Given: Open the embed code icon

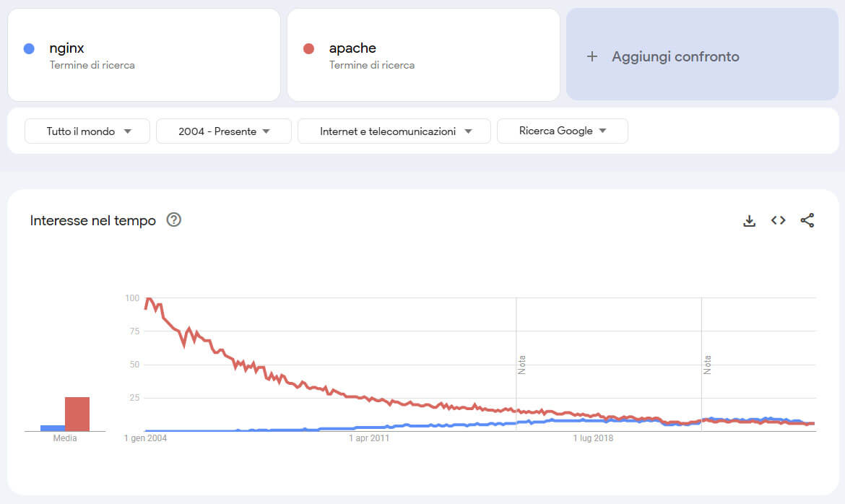Looking at the screenshot, I should pos(778,221).
